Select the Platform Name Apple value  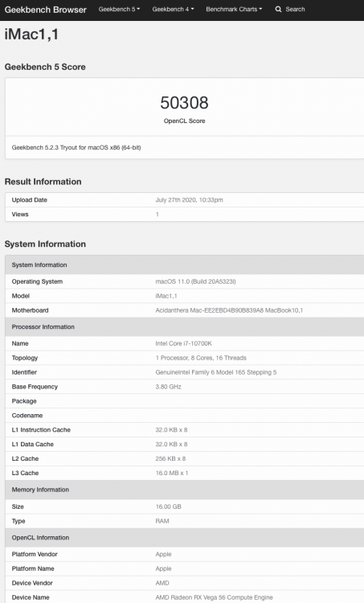click(163, 568)
